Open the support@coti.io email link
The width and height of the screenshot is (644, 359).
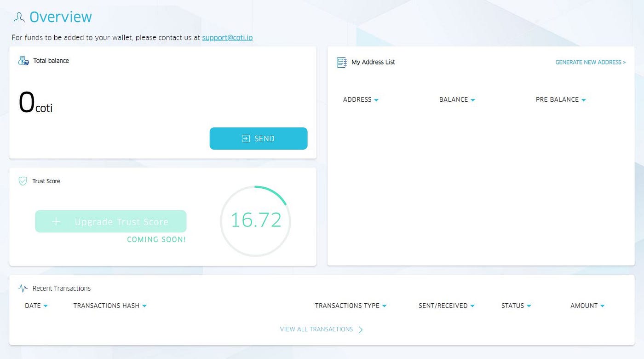(x=227, y=38)
